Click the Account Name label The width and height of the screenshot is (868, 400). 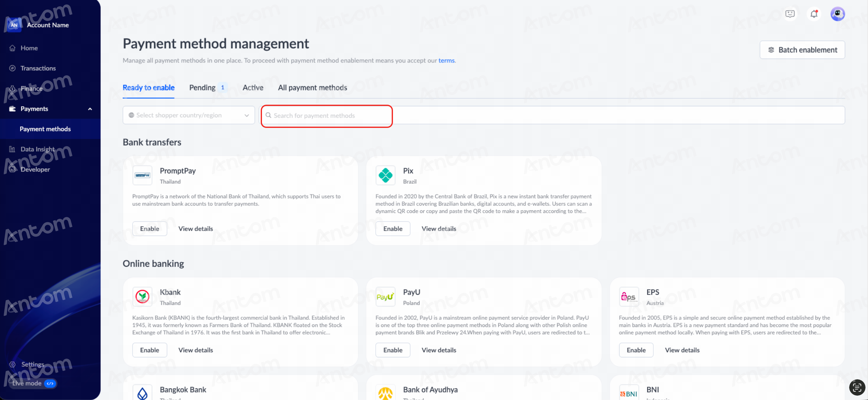click(x=48, y=25)
